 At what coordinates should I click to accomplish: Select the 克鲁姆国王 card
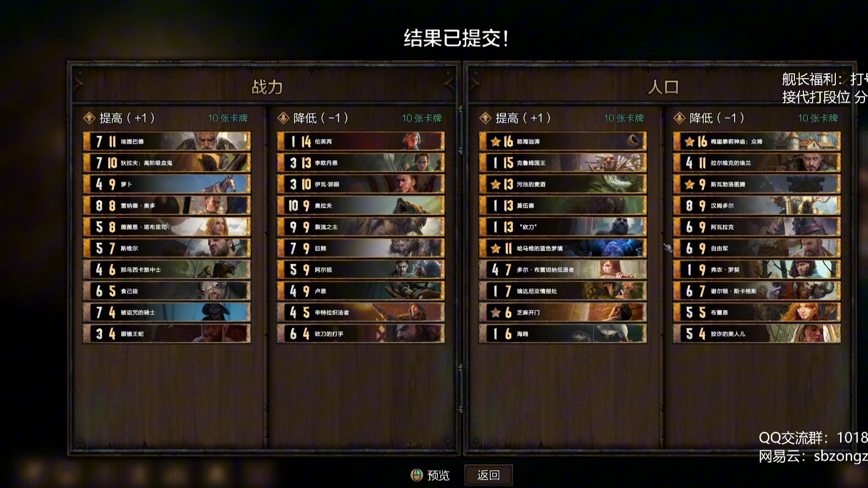[x=563, y=163]
